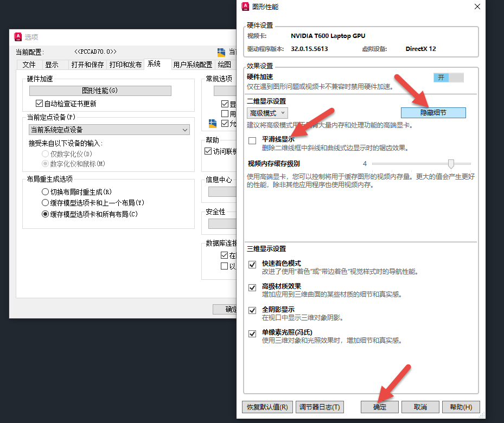Click the 图形性能(G) button
The width and height of the screenshot is (504, 423).
coord(100,91)
